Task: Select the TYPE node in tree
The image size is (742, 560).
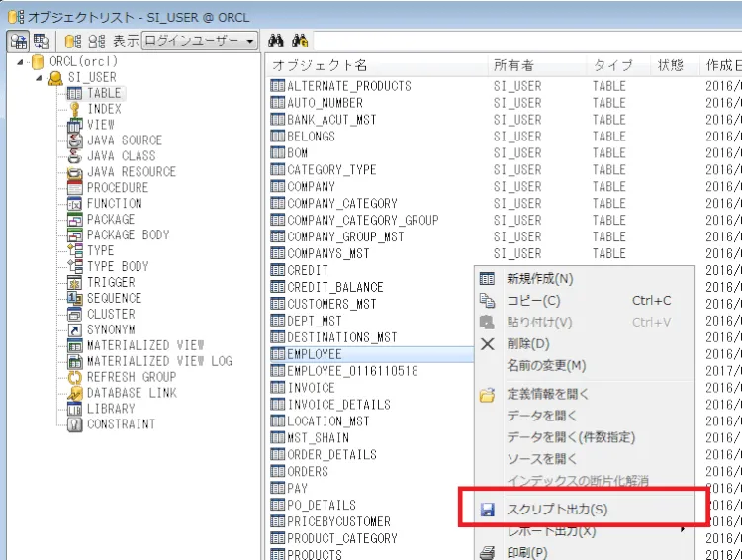Action: [100, 251]
